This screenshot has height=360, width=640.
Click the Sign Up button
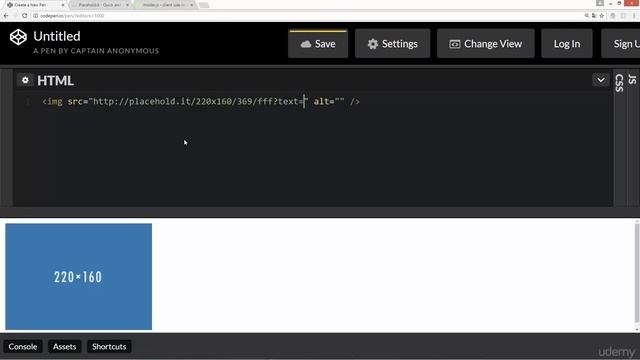[621, 44]
